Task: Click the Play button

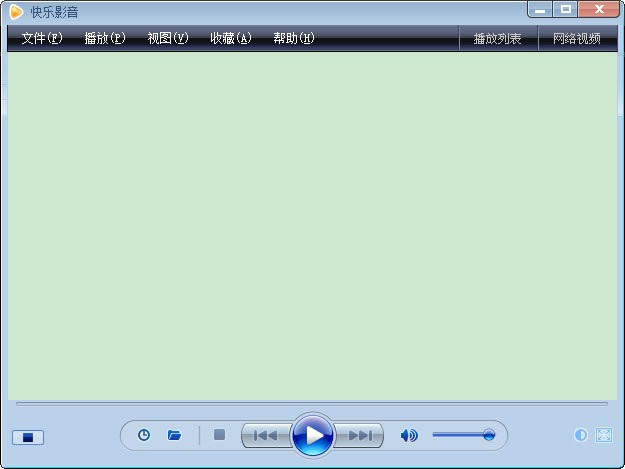Action: click(x=313, y=435)
